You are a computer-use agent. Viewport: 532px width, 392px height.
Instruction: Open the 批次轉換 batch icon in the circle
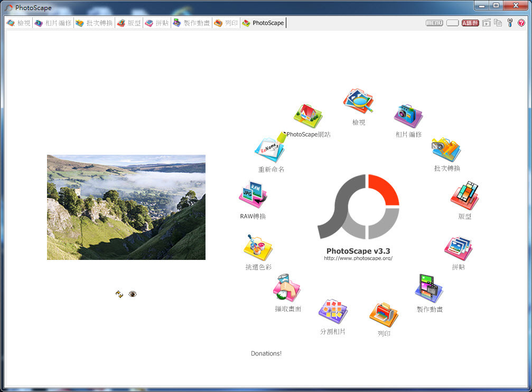[x=446, y=150]
